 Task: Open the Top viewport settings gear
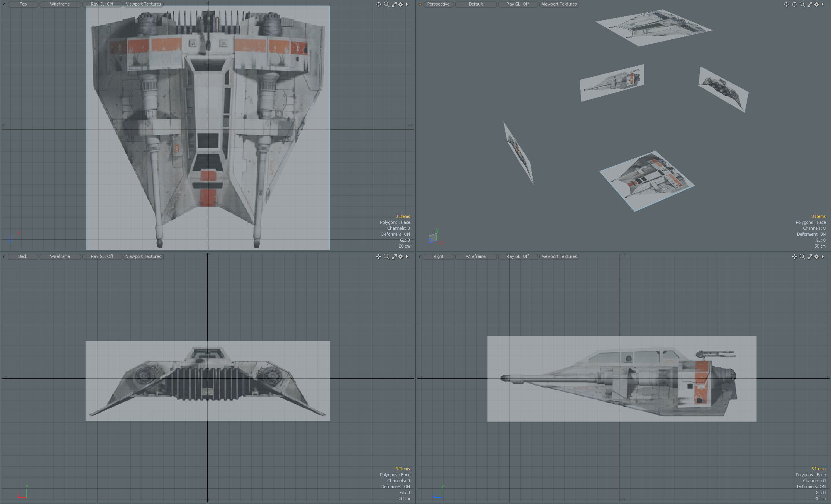[x=401, y=4]
